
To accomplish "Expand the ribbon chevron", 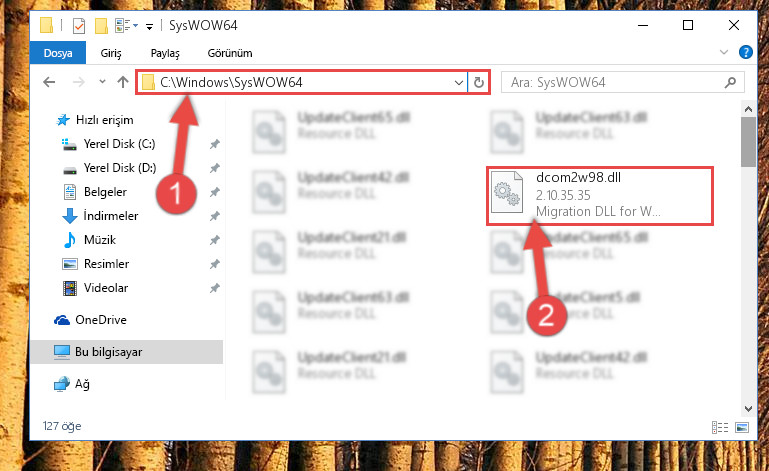I will tap(723, 52).
